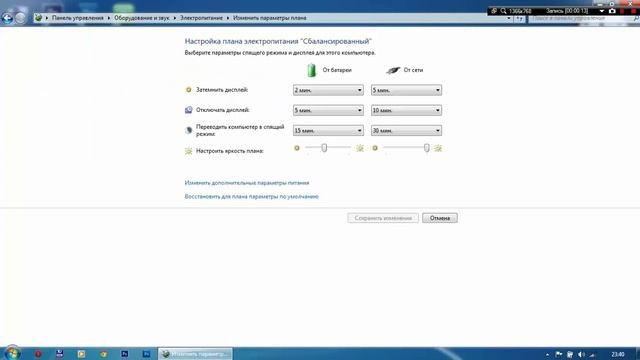Click the search magnifier in the search box
Screen dimensions: 640x360
[636, 18]
